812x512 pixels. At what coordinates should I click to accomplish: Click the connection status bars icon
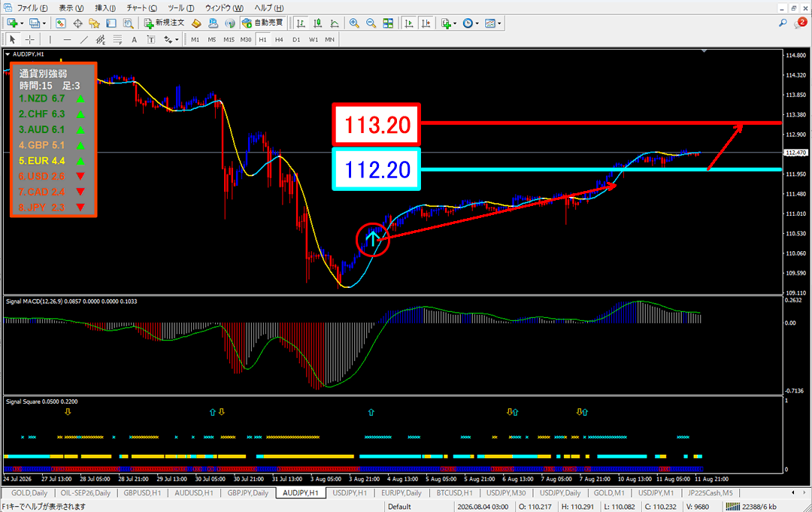coord(732,506)
